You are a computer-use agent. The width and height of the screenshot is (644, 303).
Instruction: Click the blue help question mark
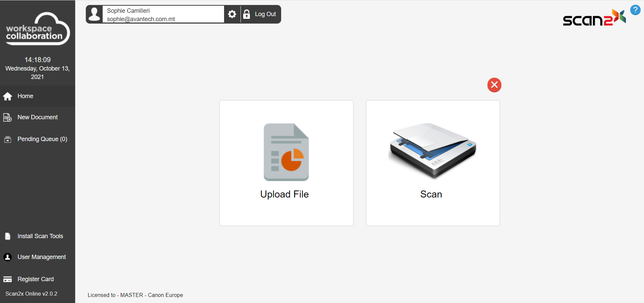tap(635, 10)
